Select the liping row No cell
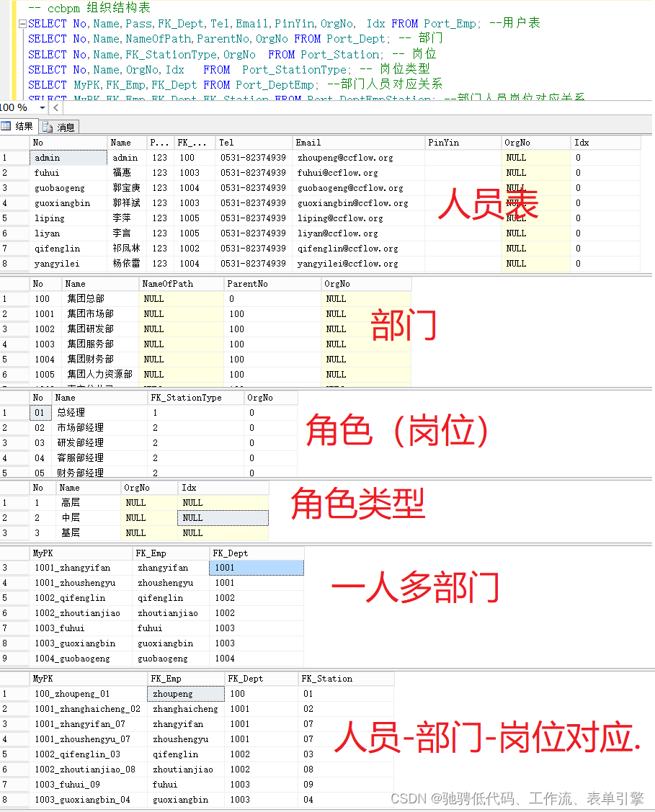This screenshot has width=655, height=812. pos(68,218)
